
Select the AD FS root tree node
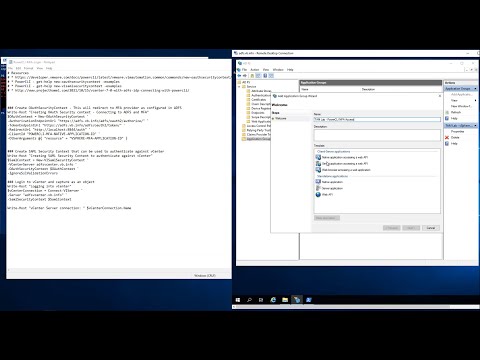pyautogui.click(x=244, y=82)
